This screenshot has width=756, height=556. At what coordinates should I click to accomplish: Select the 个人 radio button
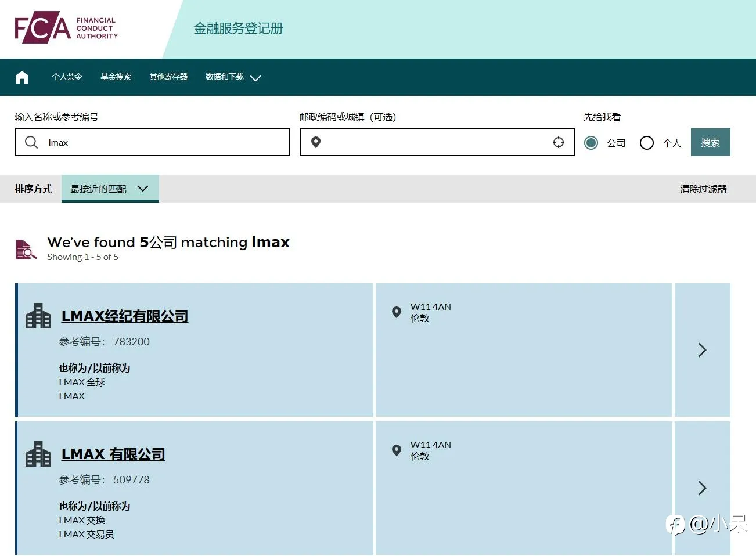click(x=647, y=143)
